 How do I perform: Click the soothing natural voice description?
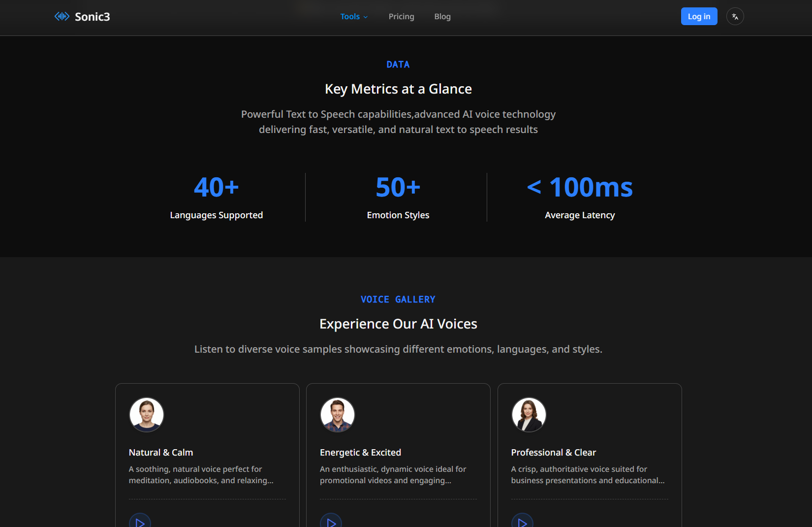(x=201, y=475)
